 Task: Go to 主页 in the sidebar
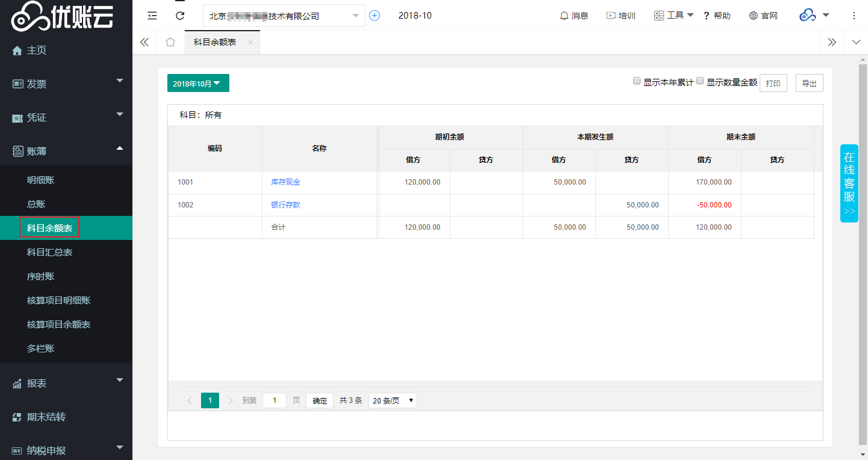66,51
